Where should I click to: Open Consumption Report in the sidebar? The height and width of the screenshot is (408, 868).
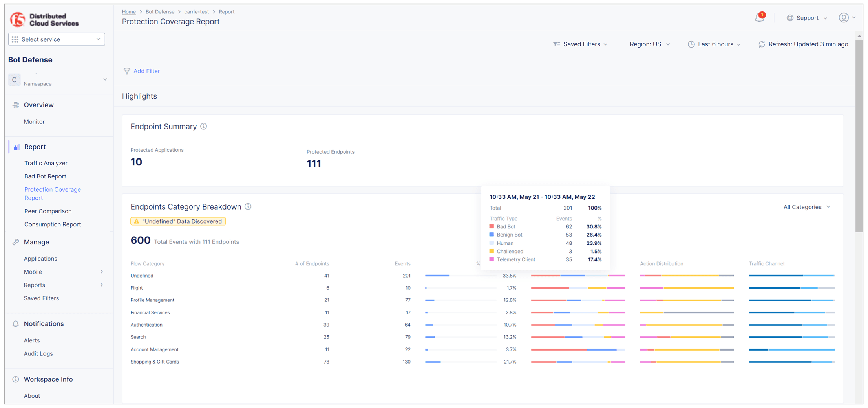(x=53, y=224)
